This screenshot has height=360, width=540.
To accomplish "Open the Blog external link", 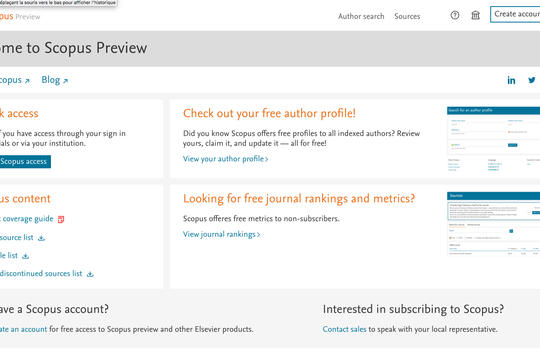I will click(54, 80).
